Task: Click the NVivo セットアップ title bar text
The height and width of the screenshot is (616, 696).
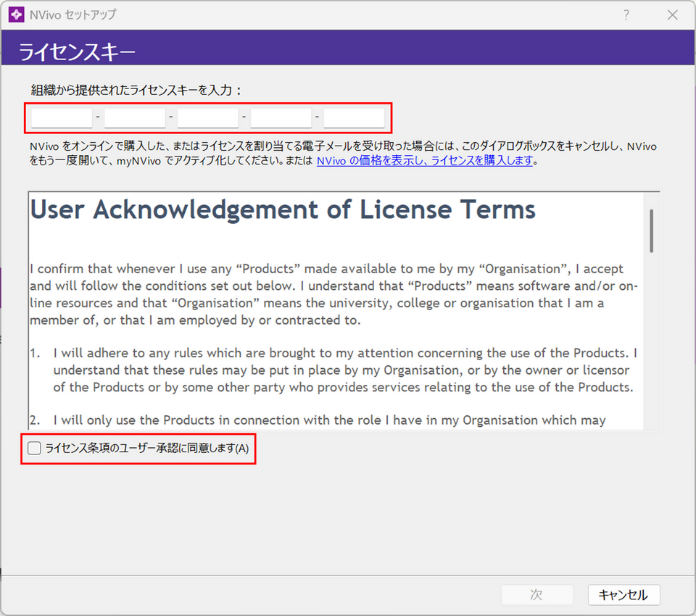Action: pyautogui.click(x=74, y=14)
